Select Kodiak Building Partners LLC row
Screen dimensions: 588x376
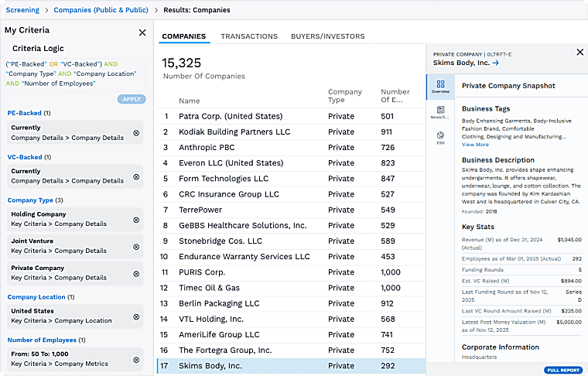coord(292,132)
